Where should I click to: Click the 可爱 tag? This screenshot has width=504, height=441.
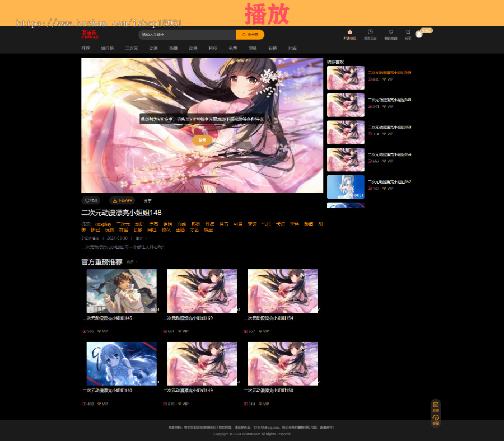238,224
